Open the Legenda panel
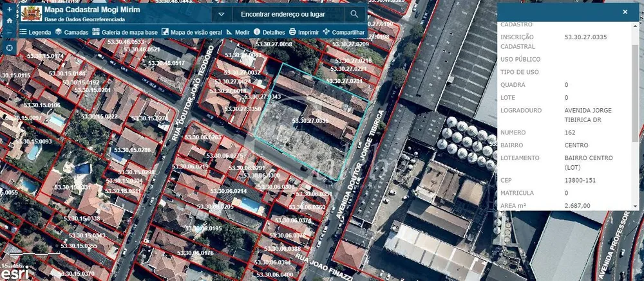 (x=35, y=32)
